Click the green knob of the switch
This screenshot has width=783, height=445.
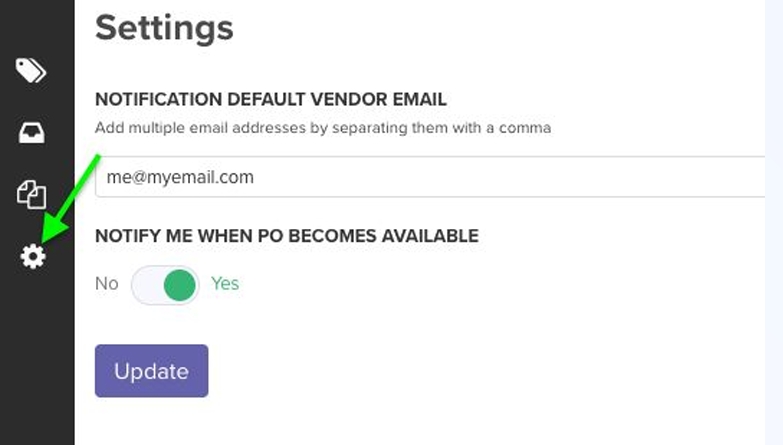coord(179,285)
